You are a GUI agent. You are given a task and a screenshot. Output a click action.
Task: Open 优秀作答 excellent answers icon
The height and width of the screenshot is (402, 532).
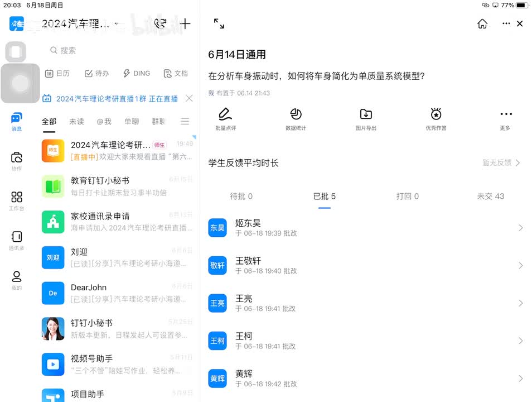click(x=436, y=119)
